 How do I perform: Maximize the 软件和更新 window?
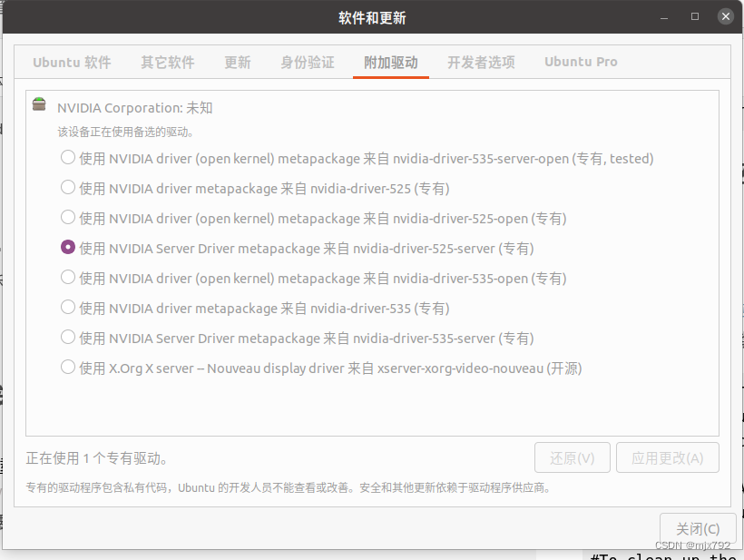(695, 16)
